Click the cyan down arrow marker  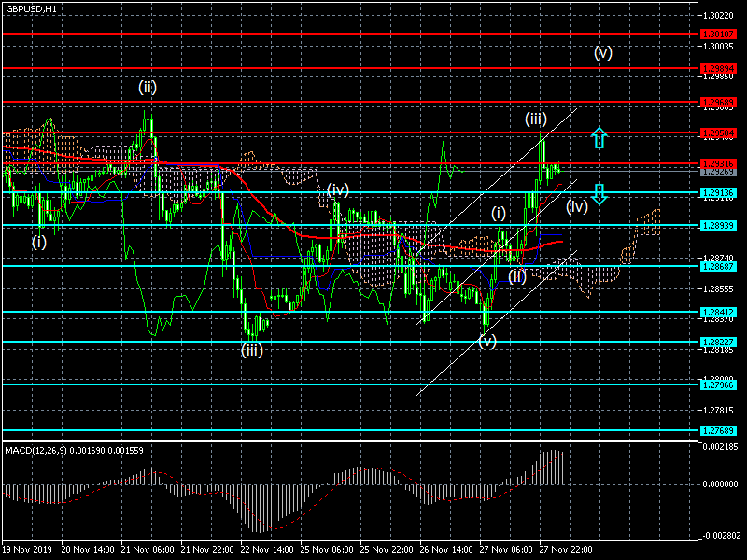tap(599, 193)
